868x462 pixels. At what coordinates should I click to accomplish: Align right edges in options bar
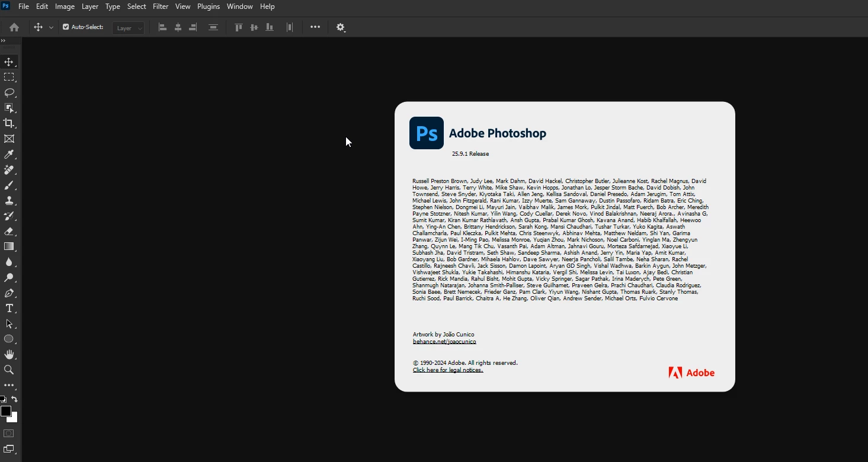point(193,27)
